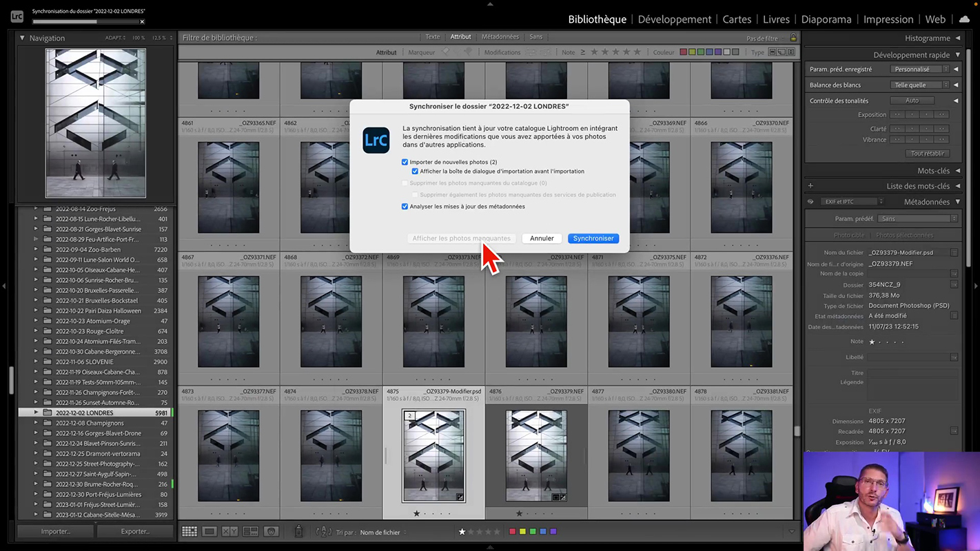Viewport: 980px width, 551px height.
Task: Open the Développement module
Action: (674, 19)
